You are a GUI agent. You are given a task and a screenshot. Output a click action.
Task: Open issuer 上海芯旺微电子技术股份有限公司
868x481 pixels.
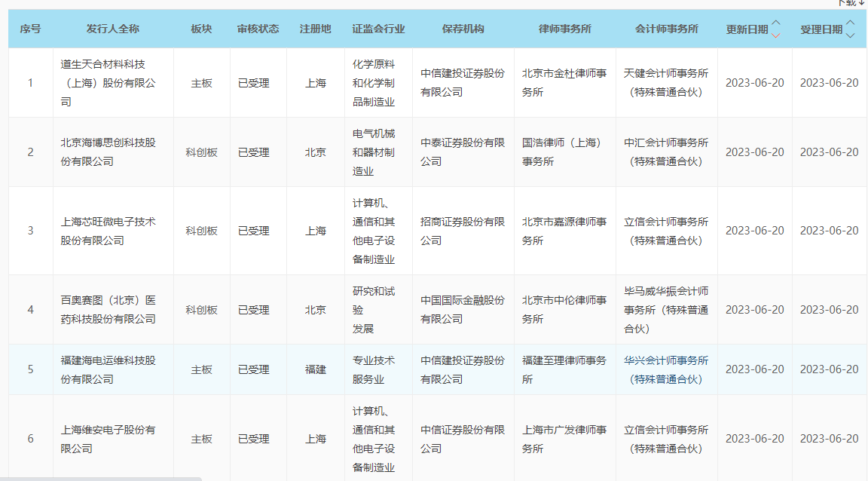(x=108, y=231)
